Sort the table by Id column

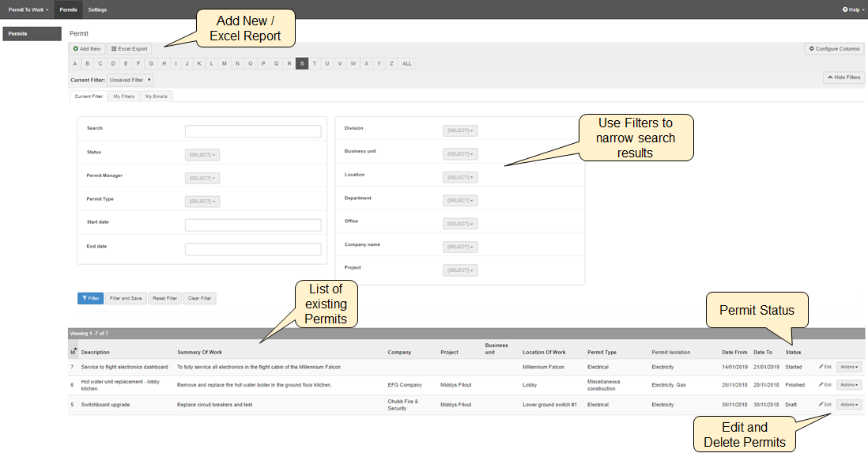tap(73, 352)
